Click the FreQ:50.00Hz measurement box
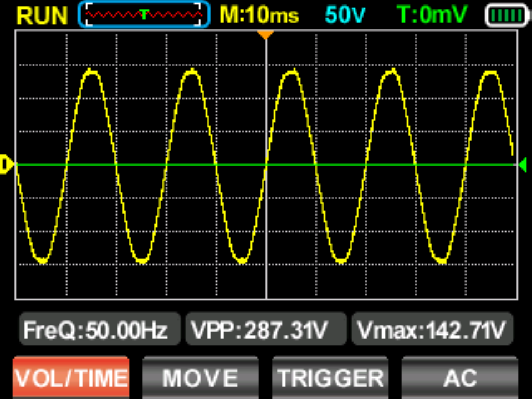Image resolution: width=532 pixels, height=399 pixels. [x=100, y=329]
